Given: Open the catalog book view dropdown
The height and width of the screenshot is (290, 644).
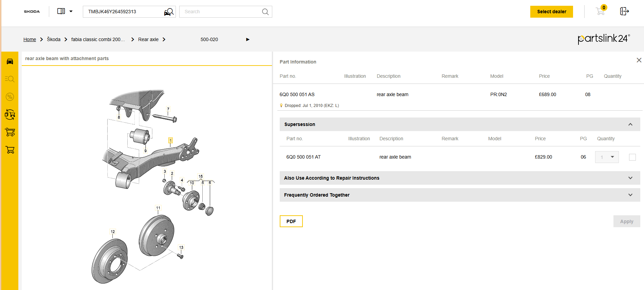Looking at the screenshot, I should tap(65, 11).
